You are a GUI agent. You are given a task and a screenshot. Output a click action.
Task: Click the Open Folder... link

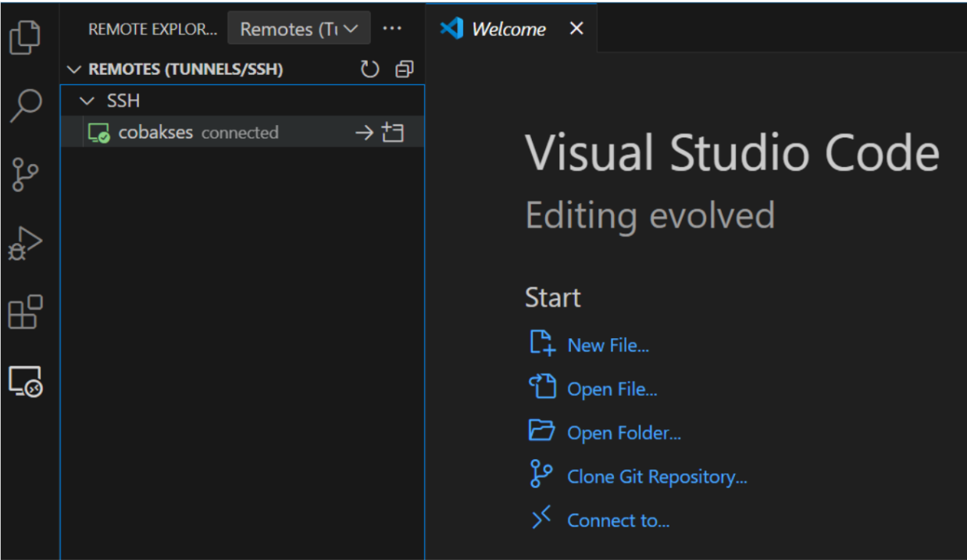624,433
